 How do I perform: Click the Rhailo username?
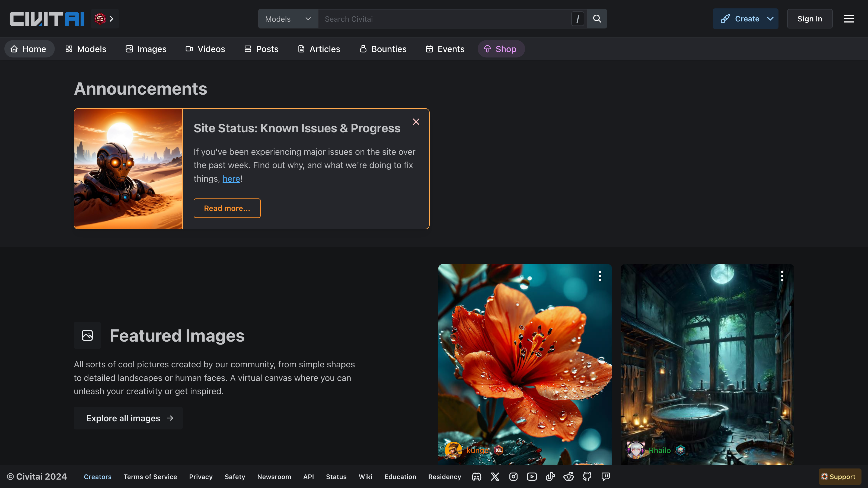(660, 450)
